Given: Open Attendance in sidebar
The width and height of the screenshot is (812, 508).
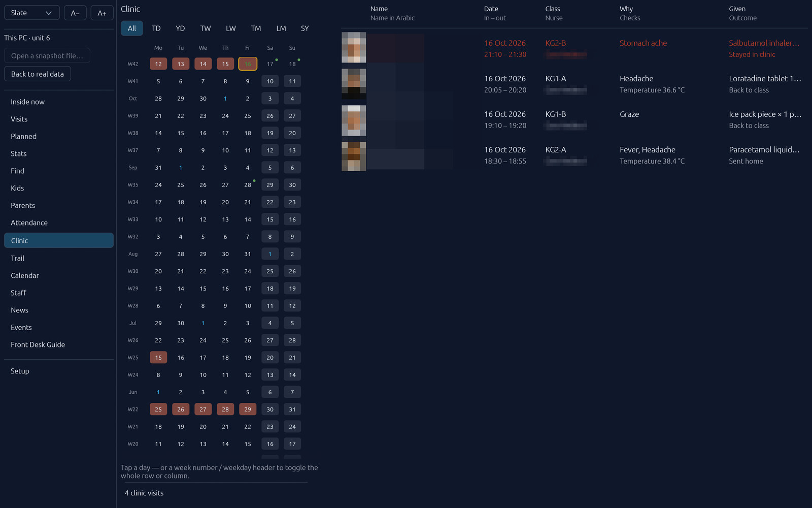Looking at the screenshot, I should (58, 223).
